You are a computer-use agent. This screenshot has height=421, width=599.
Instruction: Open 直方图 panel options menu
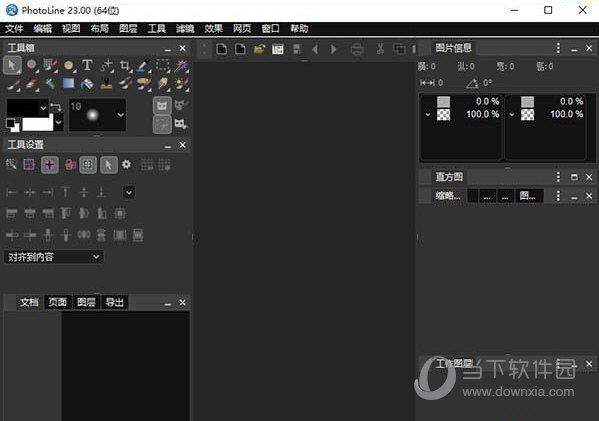[x=558, y=176]
